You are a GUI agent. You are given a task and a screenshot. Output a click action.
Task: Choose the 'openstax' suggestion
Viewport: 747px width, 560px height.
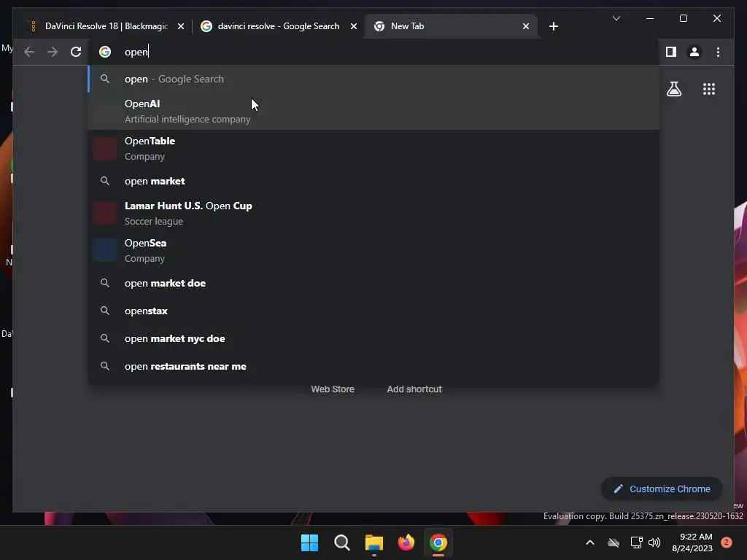pyautogui.click(x=374, y=311)
